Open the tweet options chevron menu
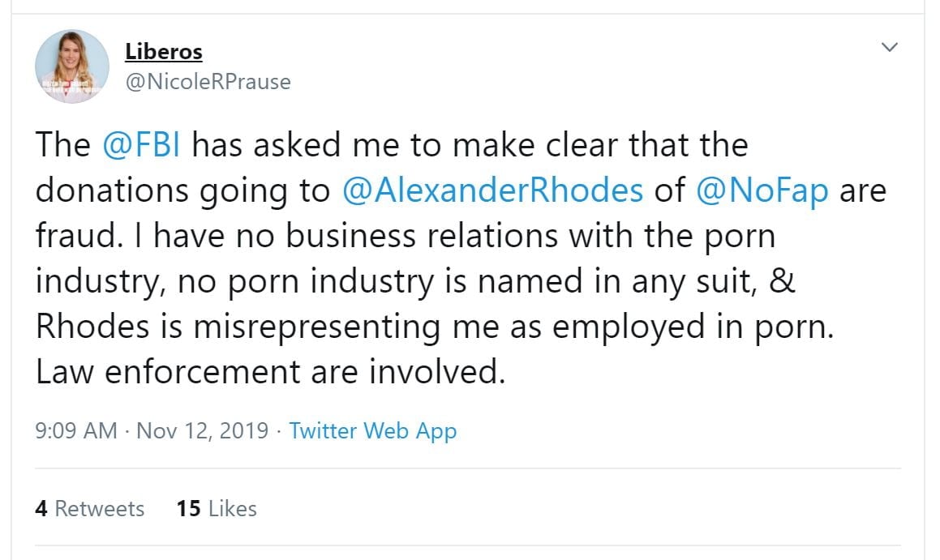 [890, 48]
